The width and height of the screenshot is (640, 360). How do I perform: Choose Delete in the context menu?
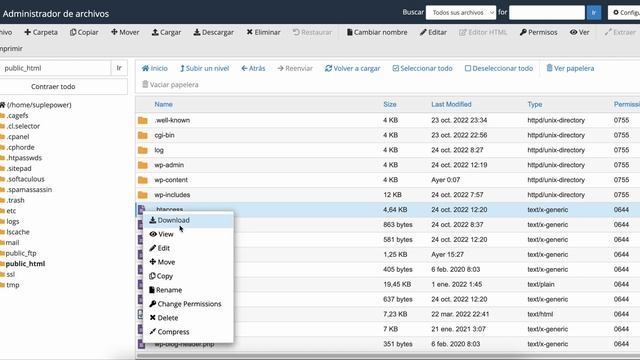(x=188, y=318)
